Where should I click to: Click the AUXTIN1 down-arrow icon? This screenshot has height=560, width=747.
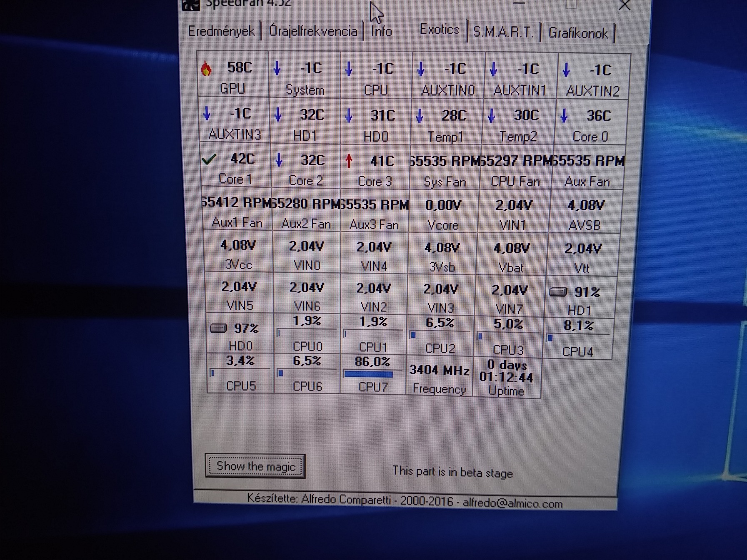coord(494,70)
